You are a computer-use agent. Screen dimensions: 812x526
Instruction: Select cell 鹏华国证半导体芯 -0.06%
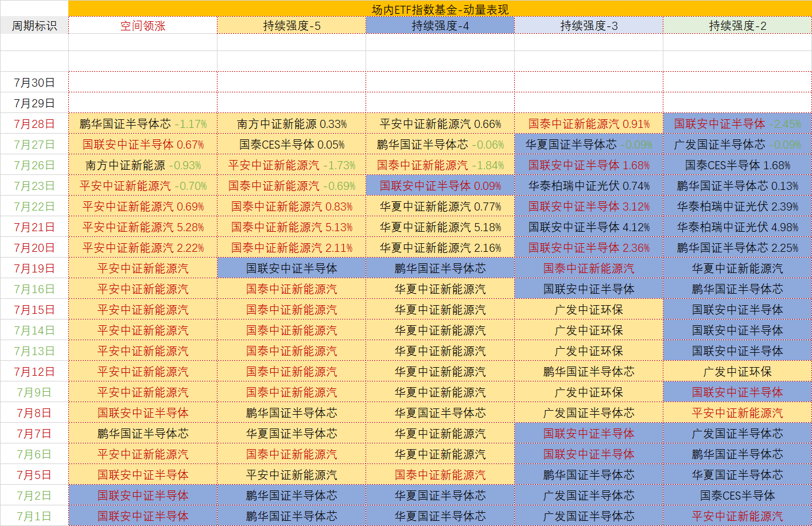(x=440, y=145)
